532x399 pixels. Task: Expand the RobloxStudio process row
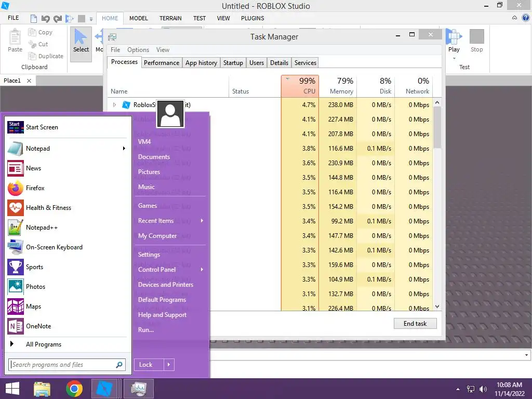tap(114, 105)
